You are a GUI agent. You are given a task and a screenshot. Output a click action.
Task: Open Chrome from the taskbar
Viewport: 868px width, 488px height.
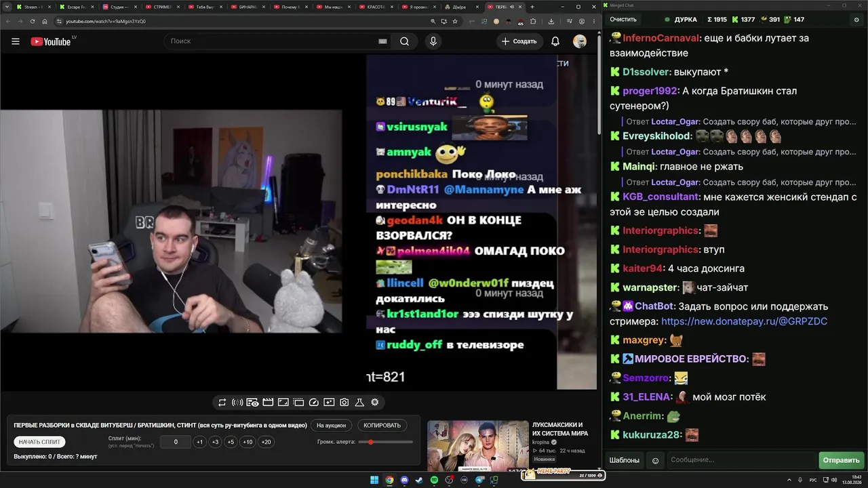[389, 481]
